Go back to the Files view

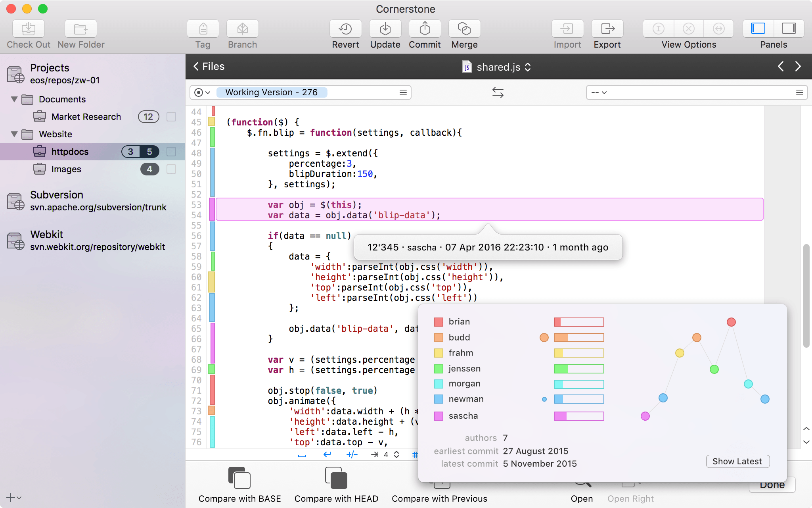[209, 66]
